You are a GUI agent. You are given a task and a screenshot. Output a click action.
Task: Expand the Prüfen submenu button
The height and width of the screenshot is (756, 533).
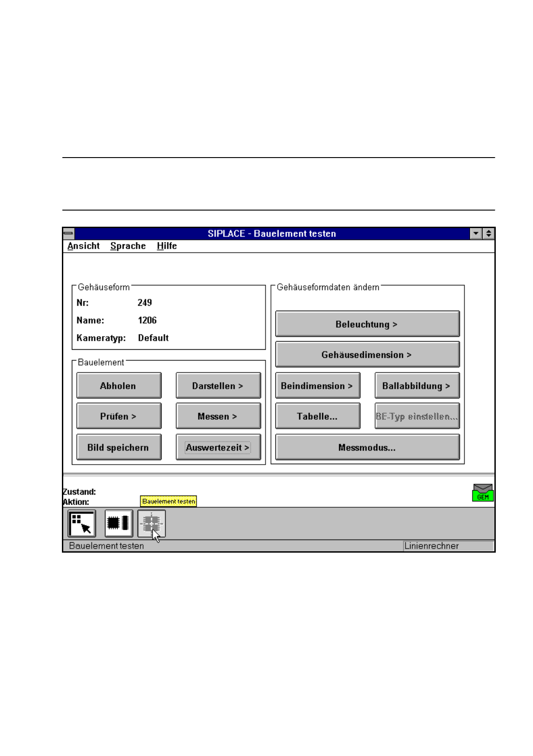[119, 416]
